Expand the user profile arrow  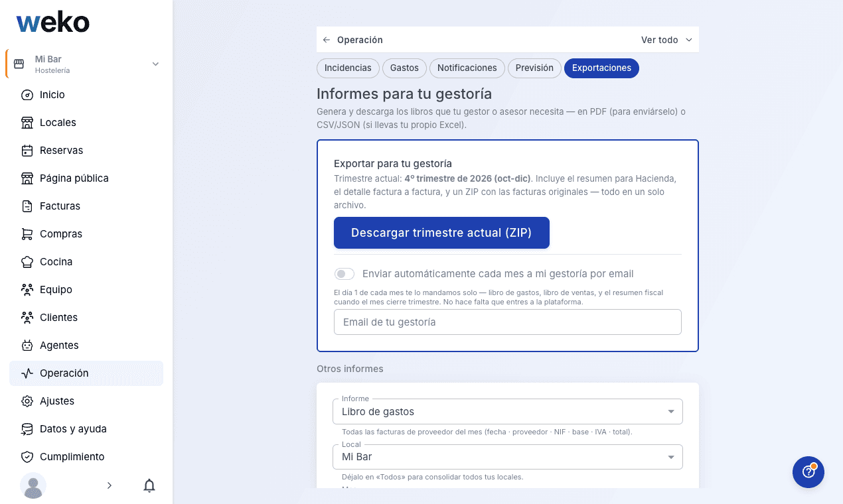[110, 485]
